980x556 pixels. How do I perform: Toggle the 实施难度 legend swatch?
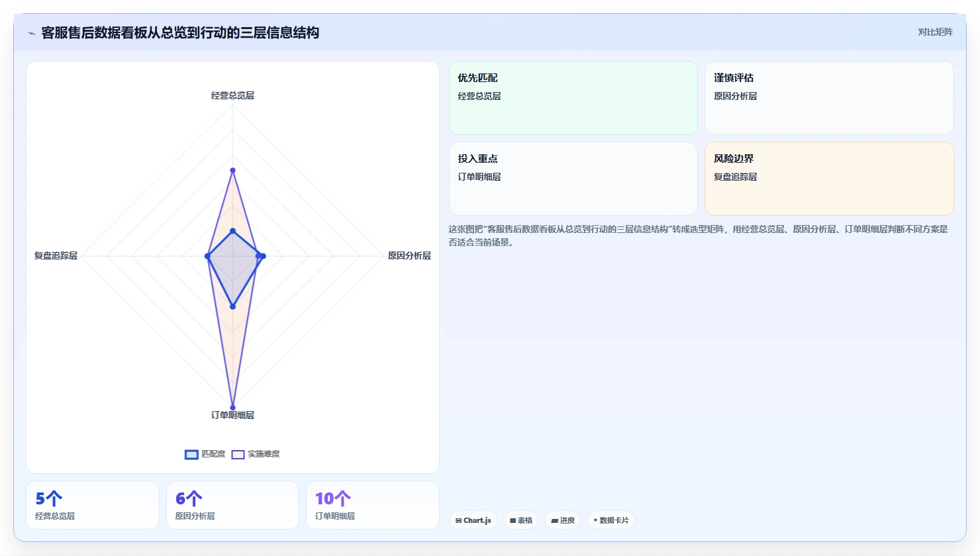tap(238, 454)
